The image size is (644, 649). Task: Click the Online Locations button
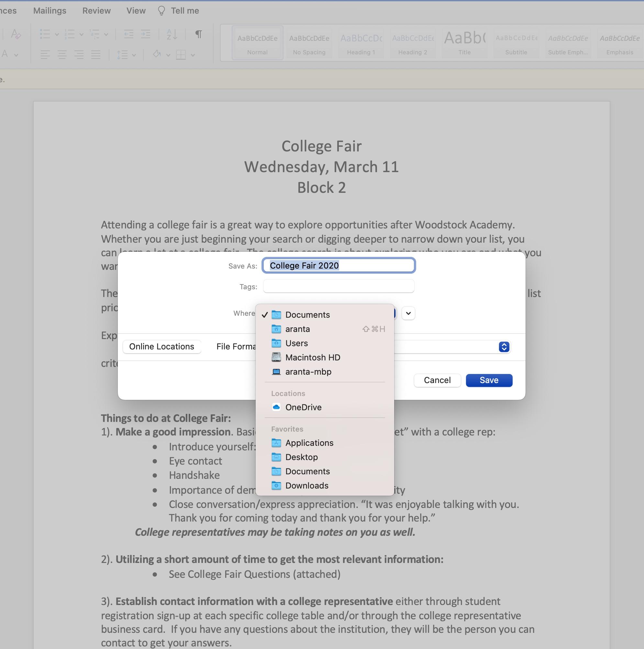pyautogui.click(x=161, y=347)
